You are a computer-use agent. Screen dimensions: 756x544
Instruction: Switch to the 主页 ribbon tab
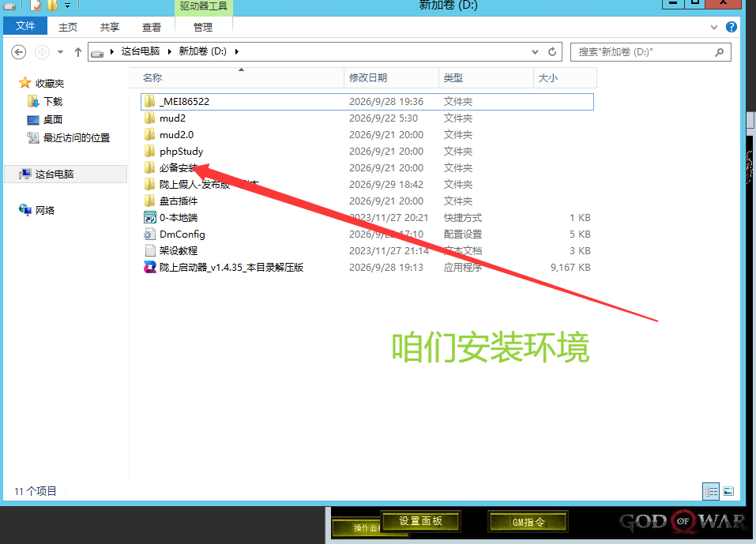68,28
